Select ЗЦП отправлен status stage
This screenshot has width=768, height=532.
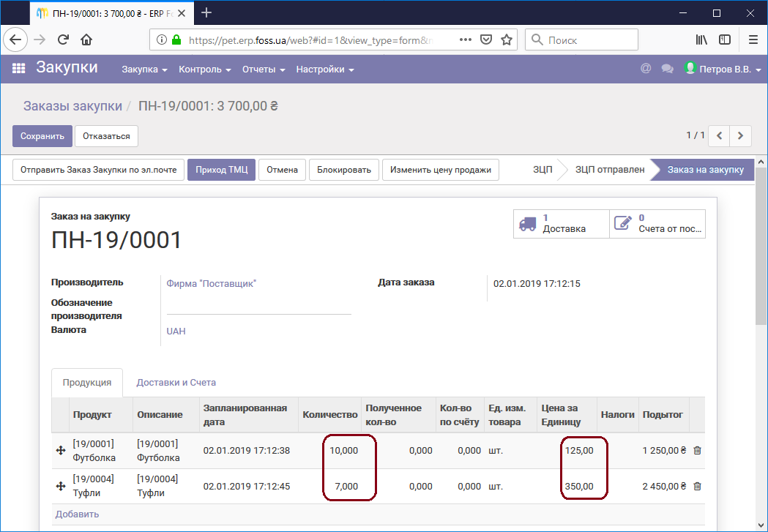(x=610, y=170)
